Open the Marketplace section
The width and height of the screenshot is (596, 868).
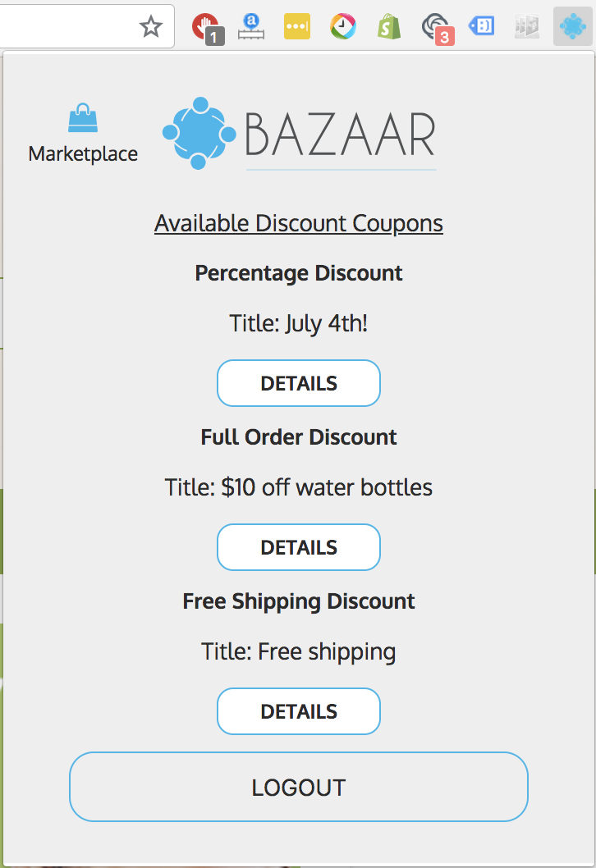point(82,131)
